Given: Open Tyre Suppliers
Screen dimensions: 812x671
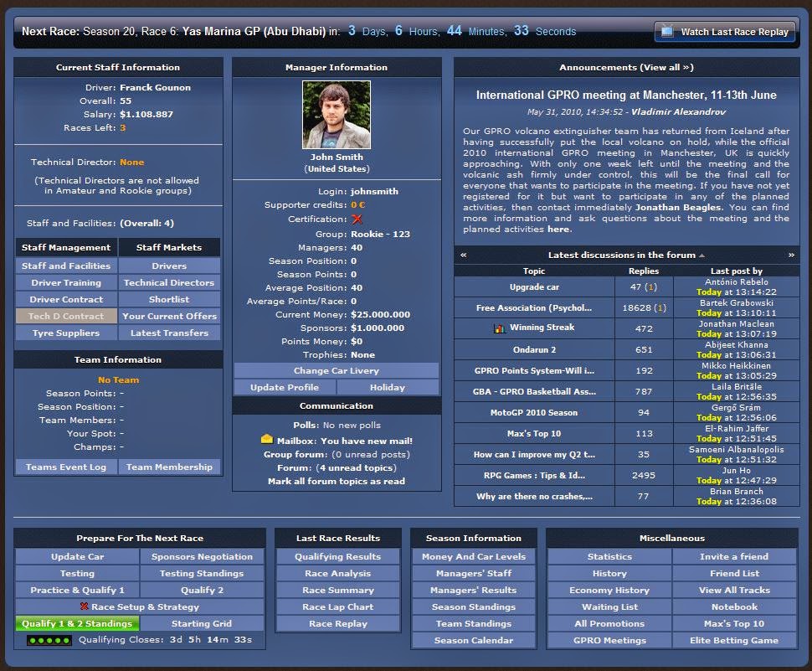Looking at the screenshot, I should [66, 333].
